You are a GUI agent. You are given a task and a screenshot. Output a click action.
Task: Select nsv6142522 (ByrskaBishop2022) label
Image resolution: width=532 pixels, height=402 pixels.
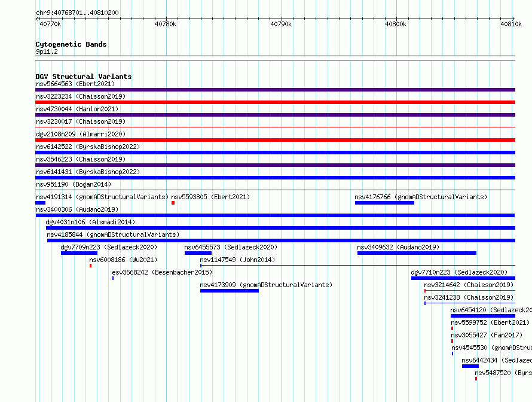(88, 147)
